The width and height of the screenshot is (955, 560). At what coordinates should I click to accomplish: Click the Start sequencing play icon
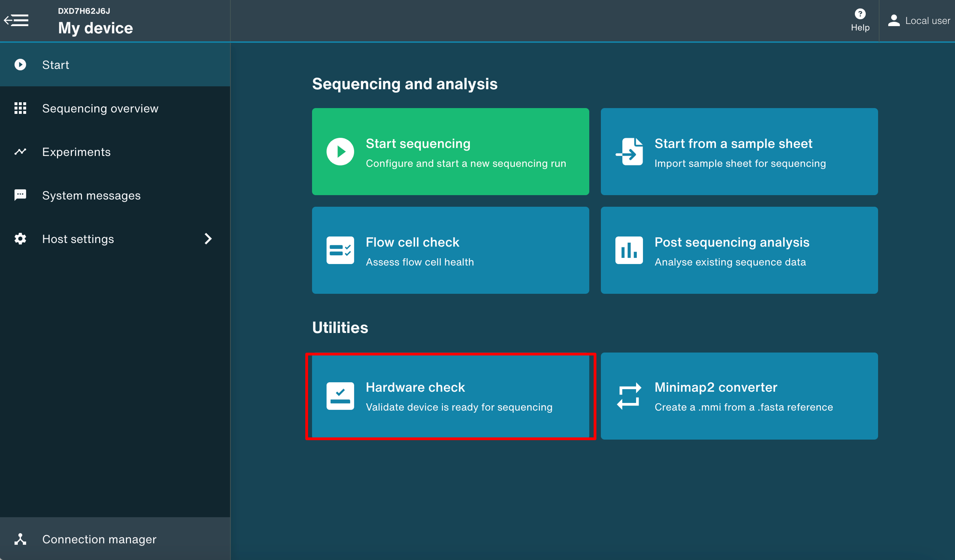point(340,152)
